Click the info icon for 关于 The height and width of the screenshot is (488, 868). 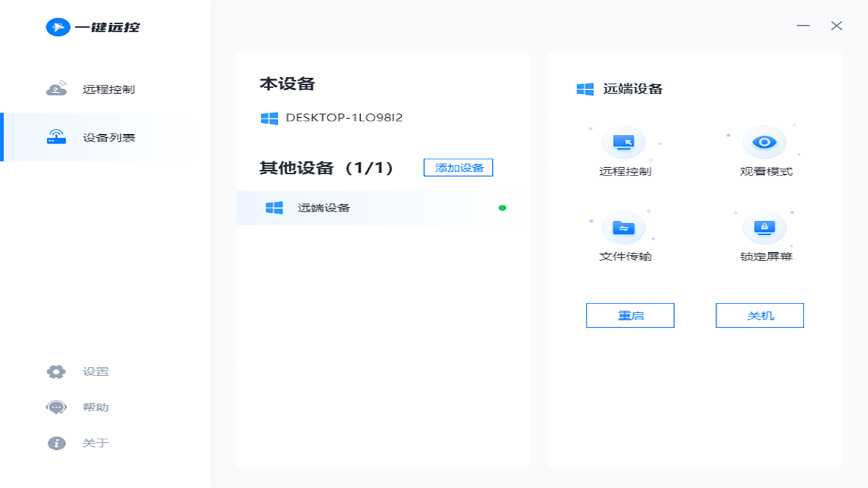[x=56, y=443]
